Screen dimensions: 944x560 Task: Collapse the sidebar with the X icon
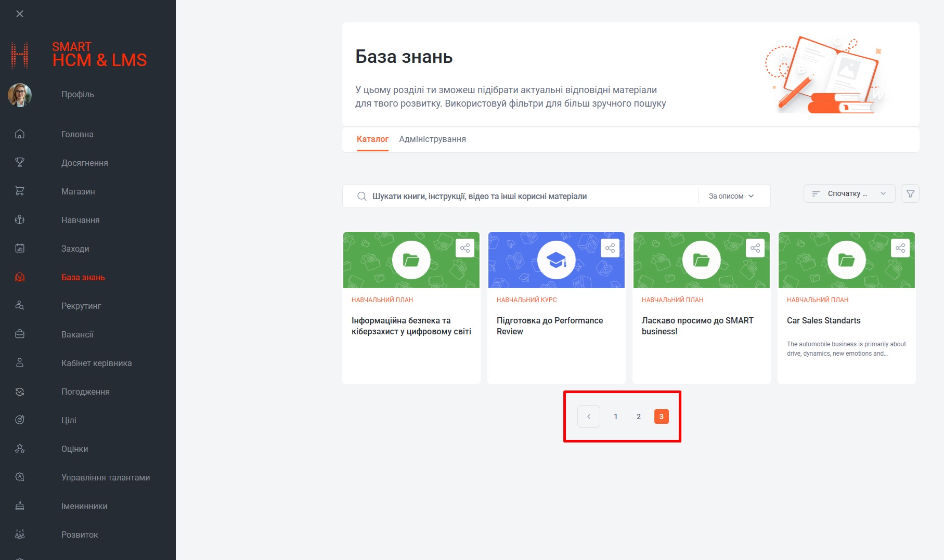pos(20,14)
